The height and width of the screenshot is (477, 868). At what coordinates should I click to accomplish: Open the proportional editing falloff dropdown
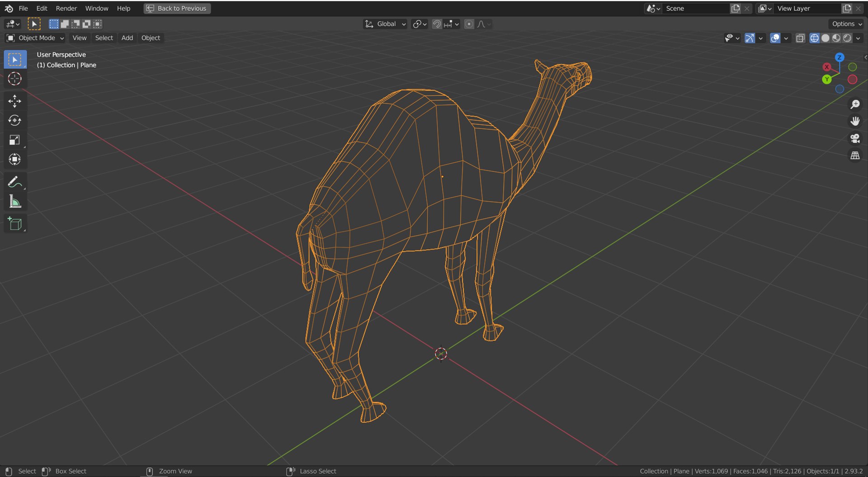point(484,24)
